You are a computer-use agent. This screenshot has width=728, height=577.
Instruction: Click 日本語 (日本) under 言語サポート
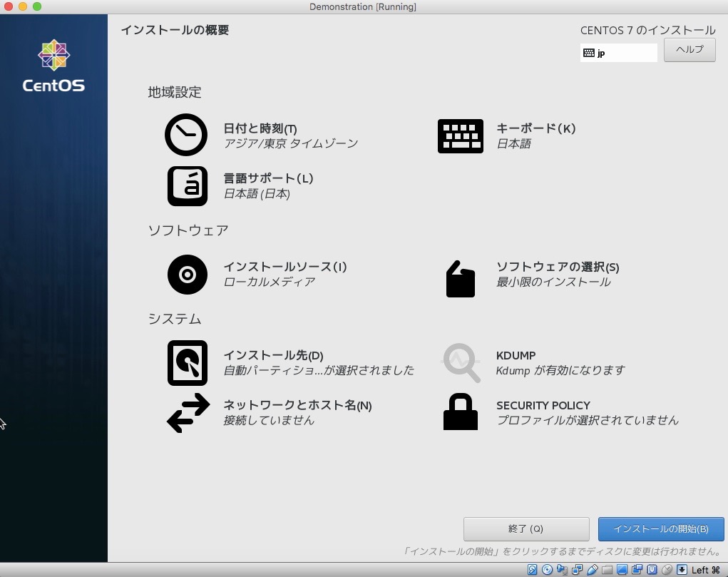tap(257, 194)
